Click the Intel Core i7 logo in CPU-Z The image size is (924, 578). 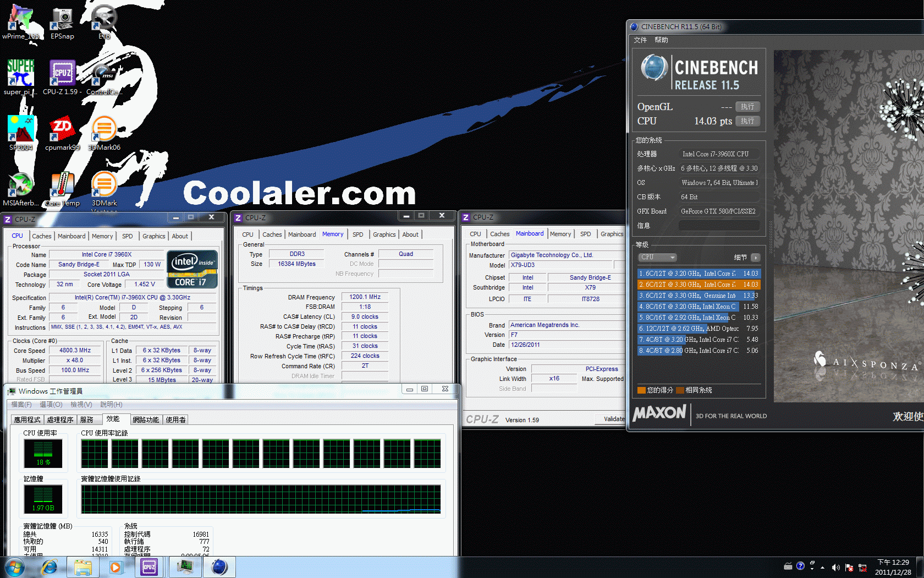[193, 270]
